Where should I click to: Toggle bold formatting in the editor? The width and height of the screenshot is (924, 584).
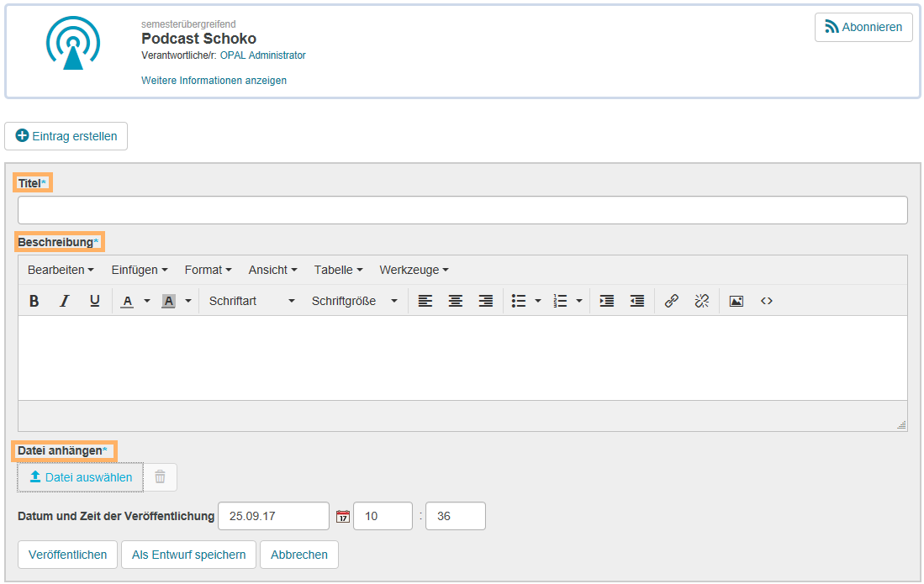pyautogui.click(x=34, y=301)
